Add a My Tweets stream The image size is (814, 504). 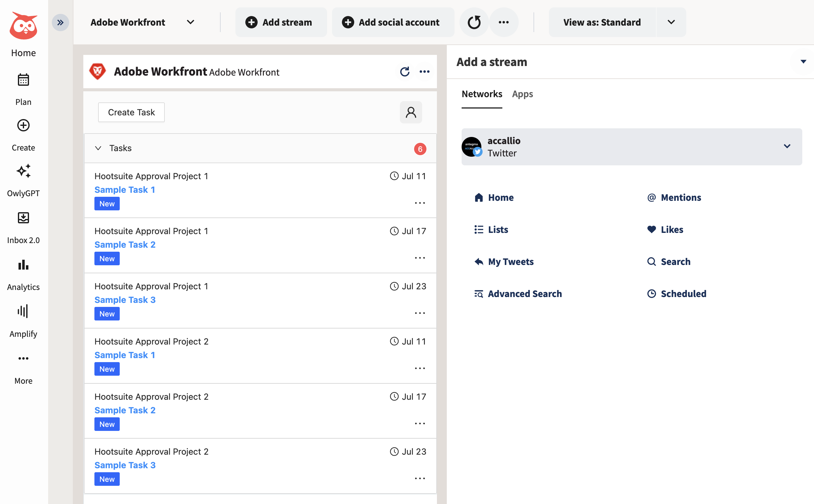coord(504,262)
